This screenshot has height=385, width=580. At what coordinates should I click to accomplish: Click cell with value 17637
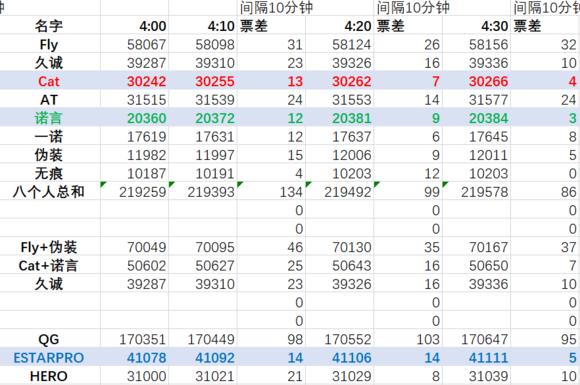(340, 136)
